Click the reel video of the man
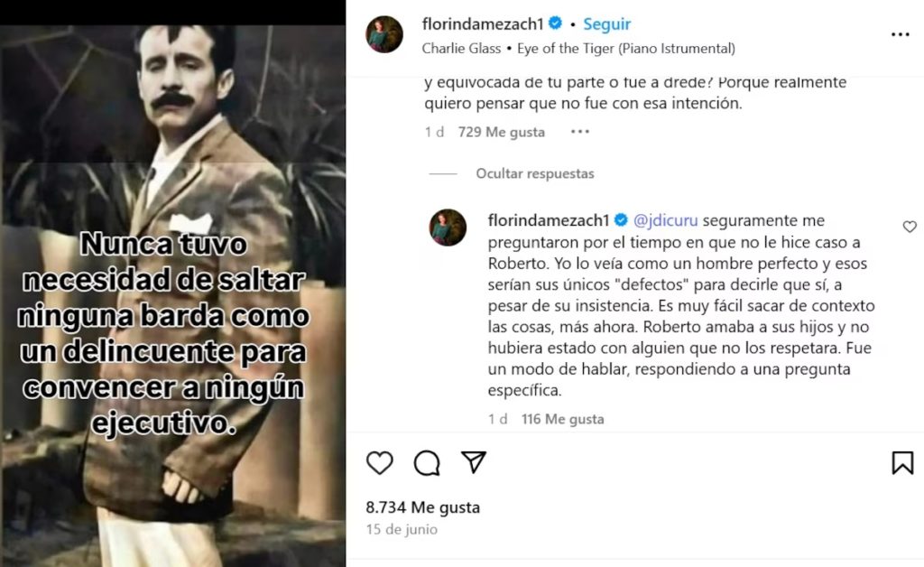The width and height of the screenshot is (924, 567). click(172, 296)
